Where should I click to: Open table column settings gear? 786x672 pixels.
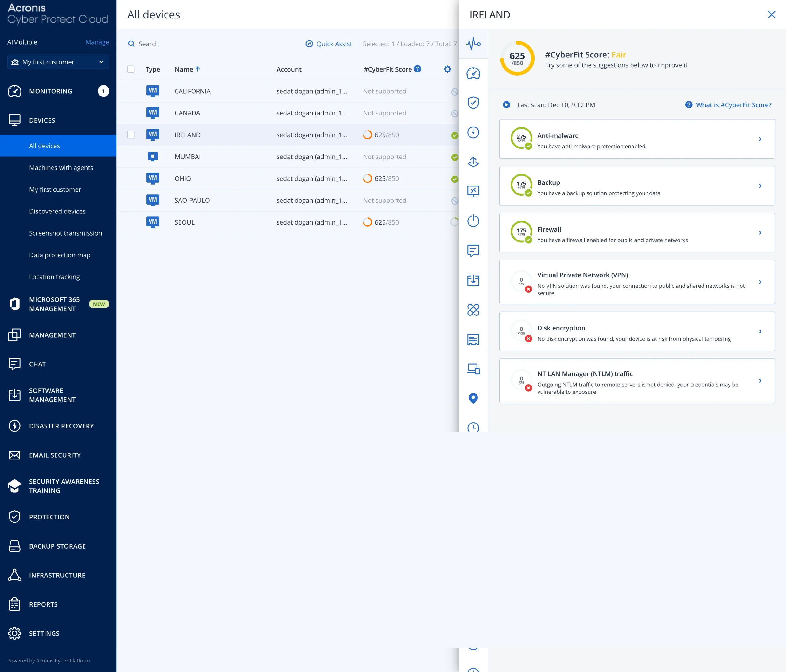(448, 69)
